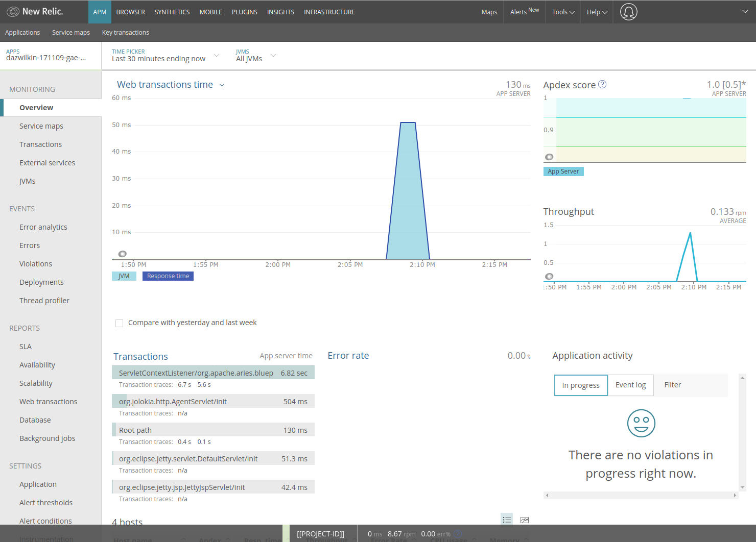Click the New Relic logo

click(35, 12)
